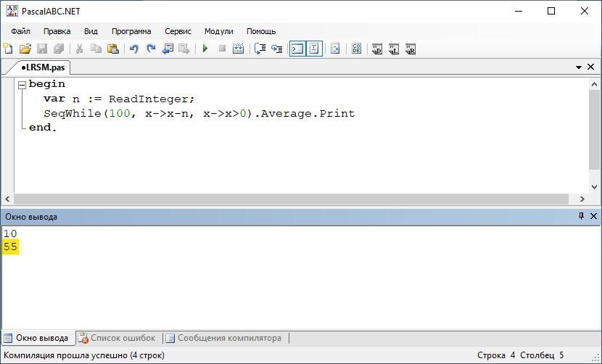Click the editor horizontal scrollbar thumb
The width and height of the screenshot is (602, 364).
(x=292, y=199)
